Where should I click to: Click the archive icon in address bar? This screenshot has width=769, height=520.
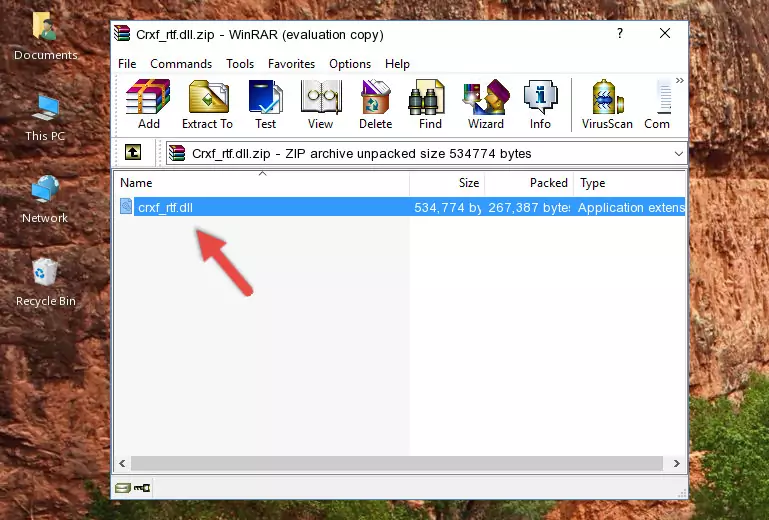click(x=177, y=153)
